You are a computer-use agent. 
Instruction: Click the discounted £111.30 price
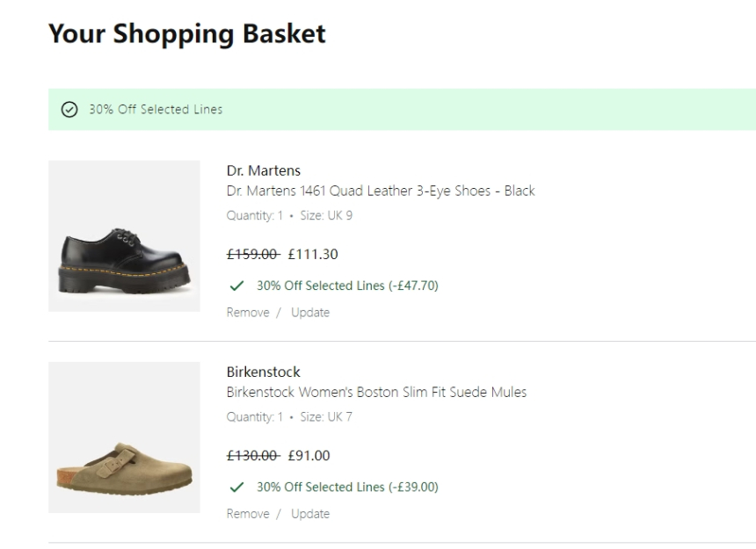pos(313,255)
